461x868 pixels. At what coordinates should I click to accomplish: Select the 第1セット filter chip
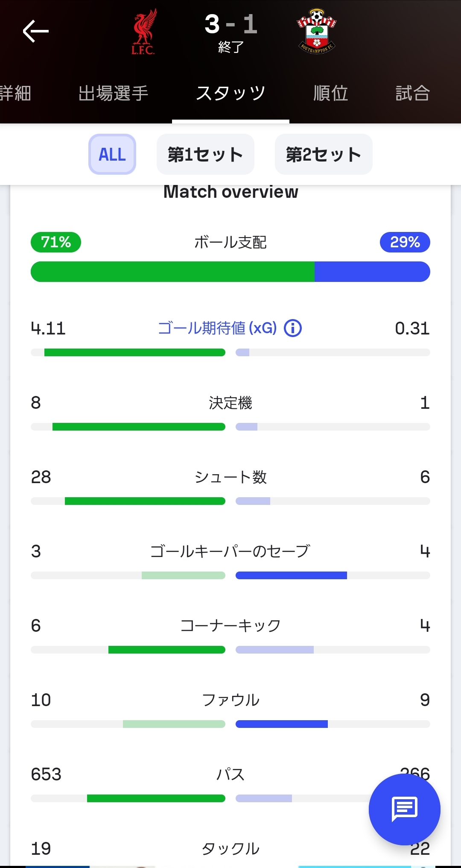pos(205,154)
